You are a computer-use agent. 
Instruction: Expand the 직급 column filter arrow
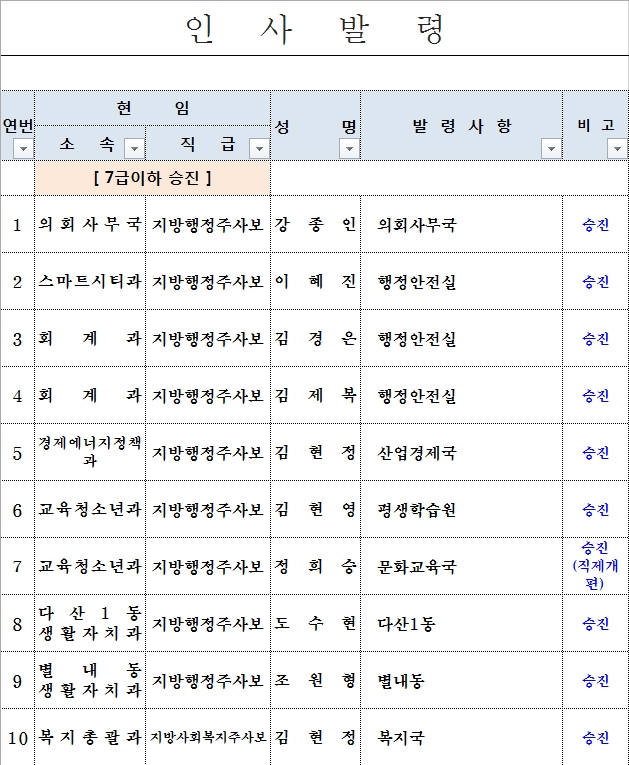tap(258, 149)
